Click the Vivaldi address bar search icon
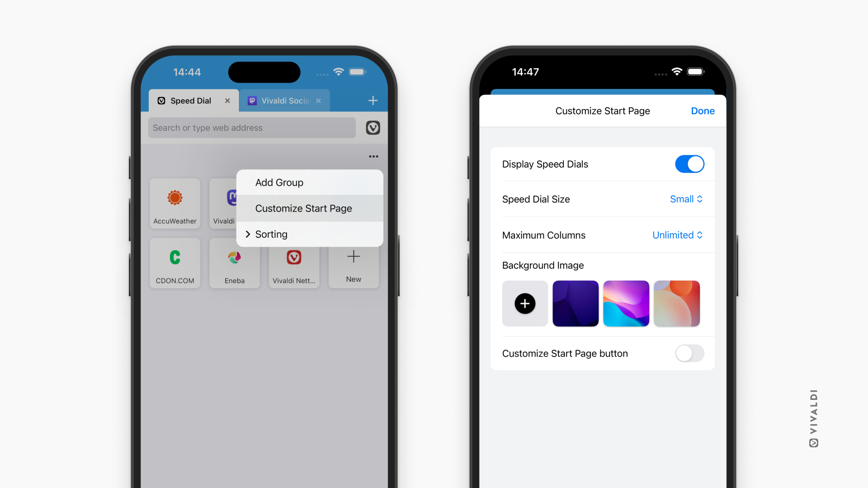Screen dimensions: 868x488 coord(372,127)
